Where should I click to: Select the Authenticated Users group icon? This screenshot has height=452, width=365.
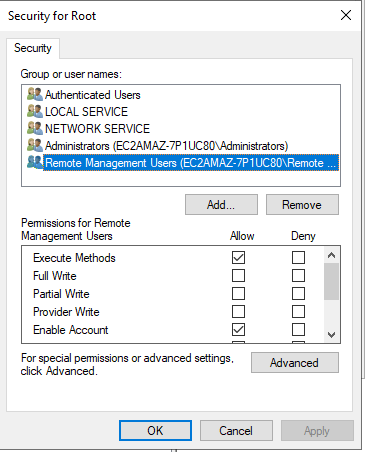tap(35, 94)
